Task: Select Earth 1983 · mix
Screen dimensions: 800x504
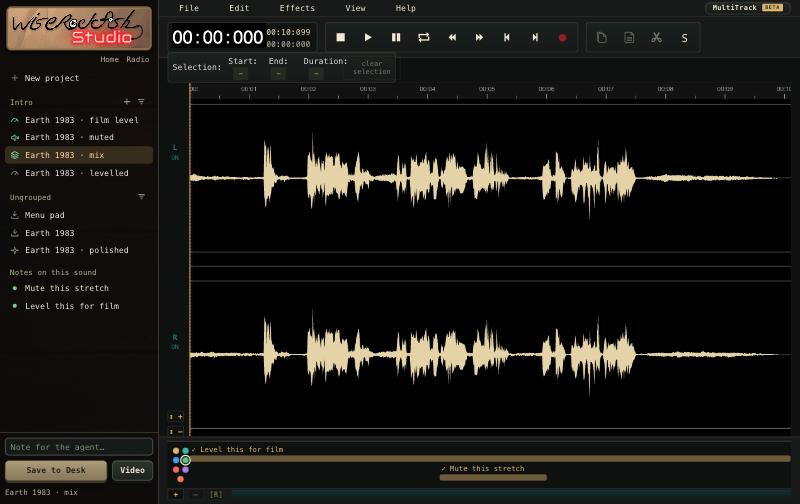Action: pyautogui.click(x=79, y=155)
